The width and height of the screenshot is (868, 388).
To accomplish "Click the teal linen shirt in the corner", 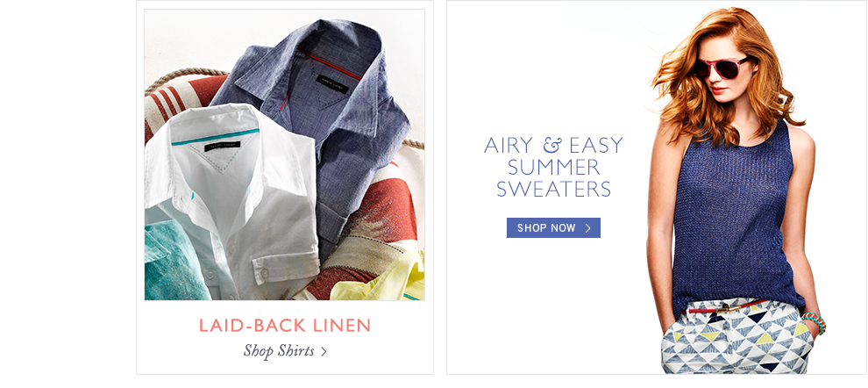I will click(x=172, y=261).
